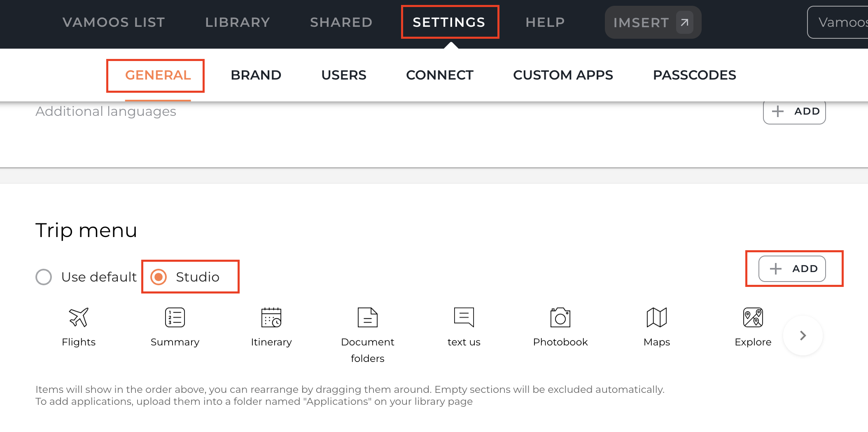868x432 pixels.
Task: Go to the Passcodes tab
Action: (x=694, y=75)
